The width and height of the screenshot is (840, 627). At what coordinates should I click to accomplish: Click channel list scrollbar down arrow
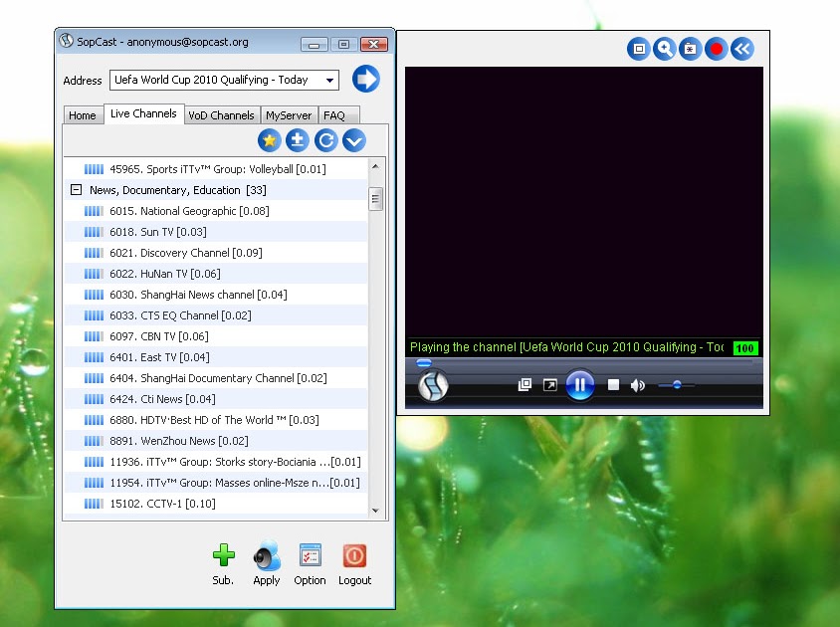(375, 511)
